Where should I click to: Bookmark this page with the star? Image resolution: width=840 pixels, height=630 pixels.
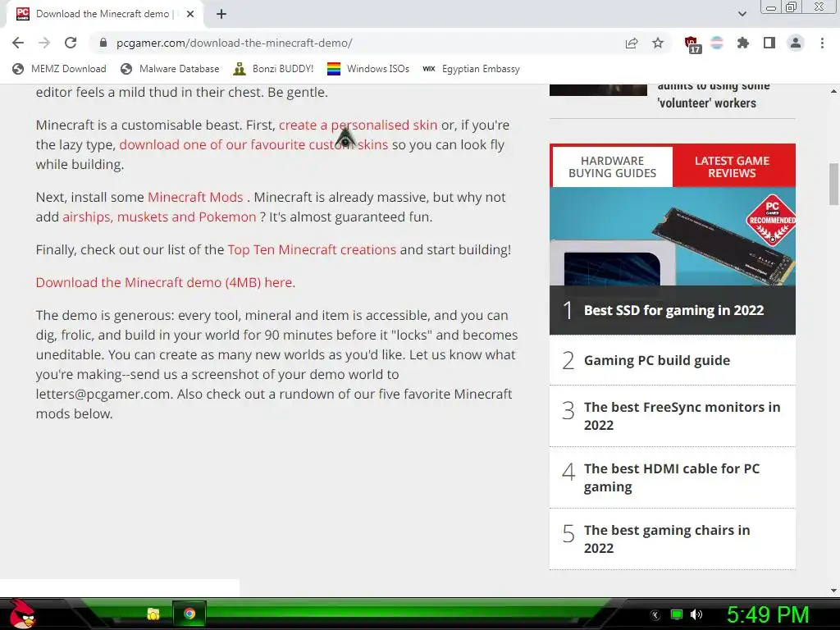click(x=658, y=43)
